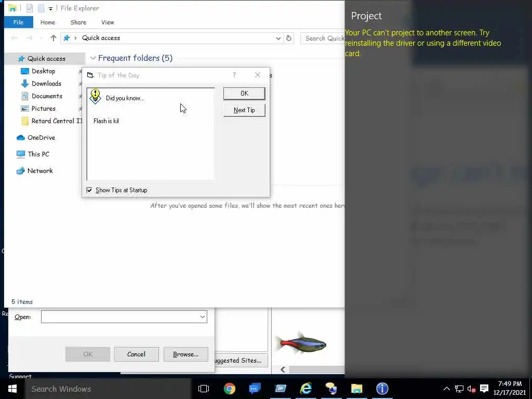Click the Run dialog icon in the taskbar
This screenshot has height=399, width=532.
[280, 389]
